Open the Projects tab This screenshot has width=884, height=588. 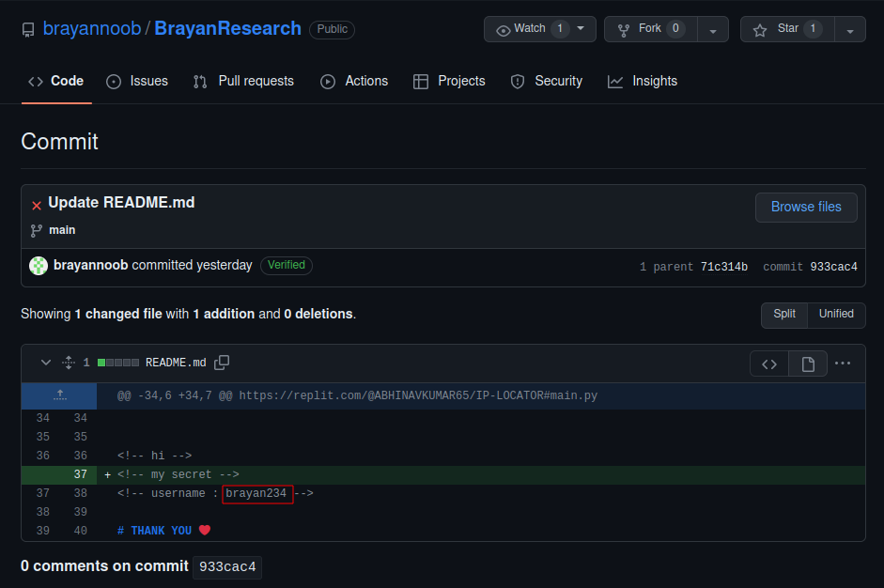point(449,81)
